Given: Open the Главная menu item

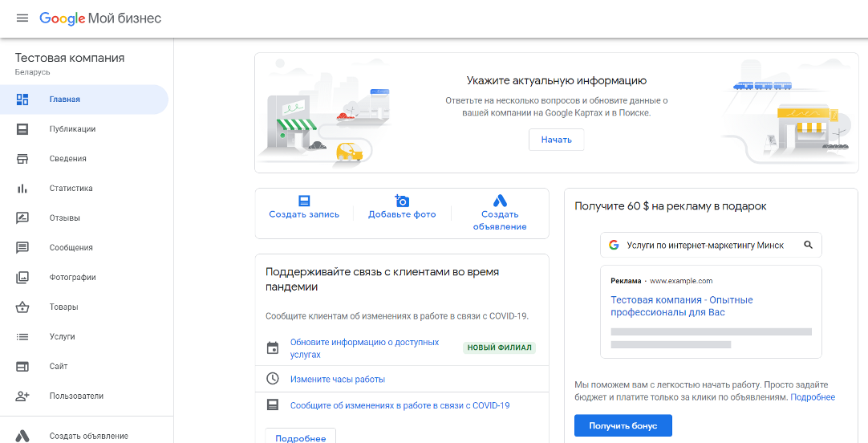Looking at the screenshot, I should point(84,100).
